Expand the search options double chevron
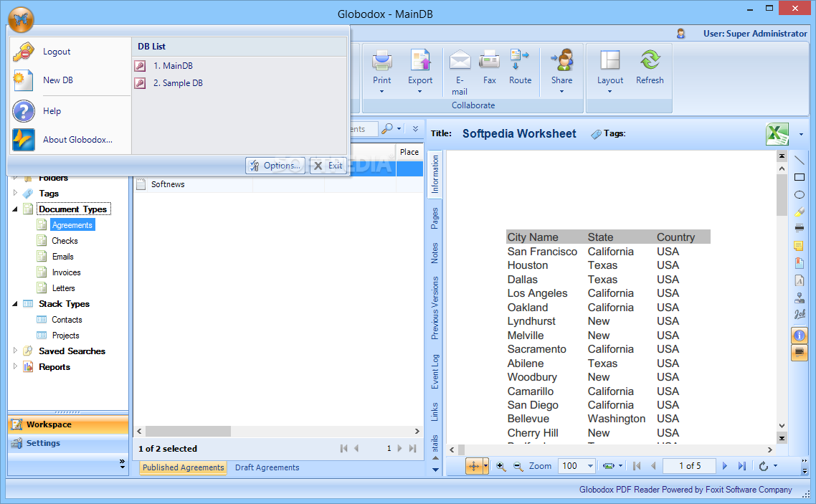 (415, 128)
